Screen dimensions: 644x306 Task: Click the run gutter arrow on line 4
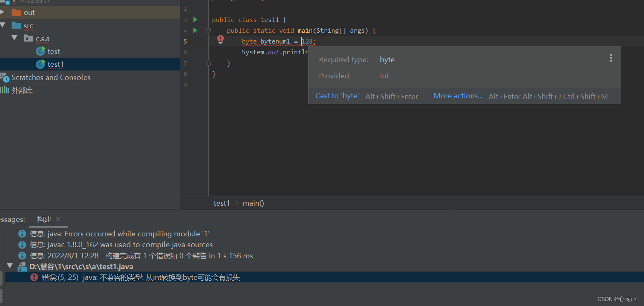(195, 30)
